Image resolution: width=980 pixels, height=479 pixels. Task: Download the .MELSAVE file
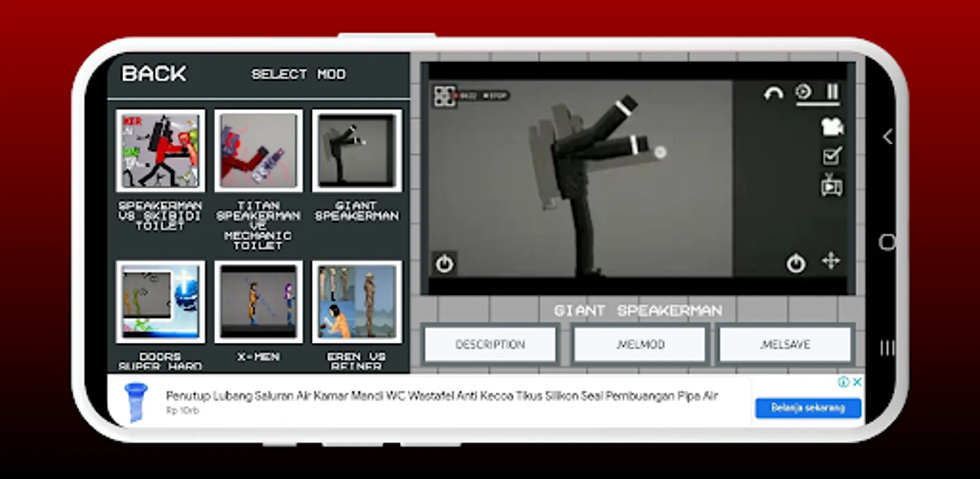point(785,344)
